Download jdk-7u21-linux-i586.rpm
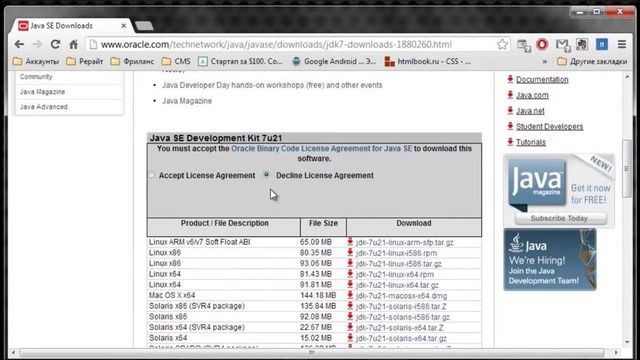 [396, 253]
